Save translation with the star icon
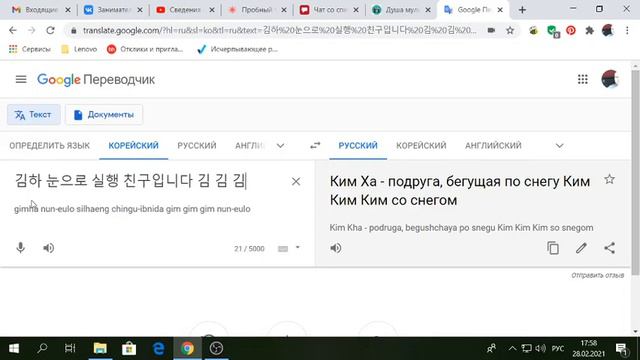 point(609,179)
